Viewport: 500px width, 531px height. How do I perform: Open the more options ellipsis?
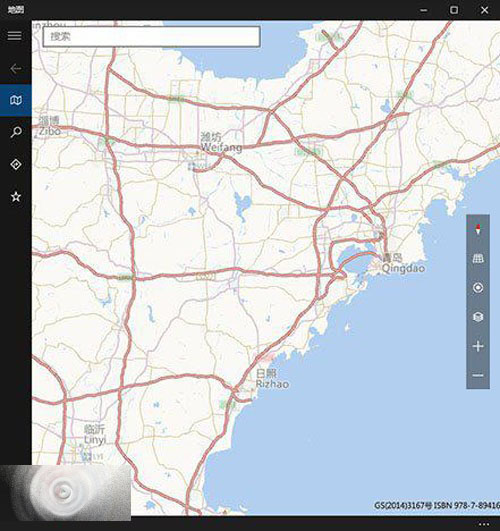484,524
